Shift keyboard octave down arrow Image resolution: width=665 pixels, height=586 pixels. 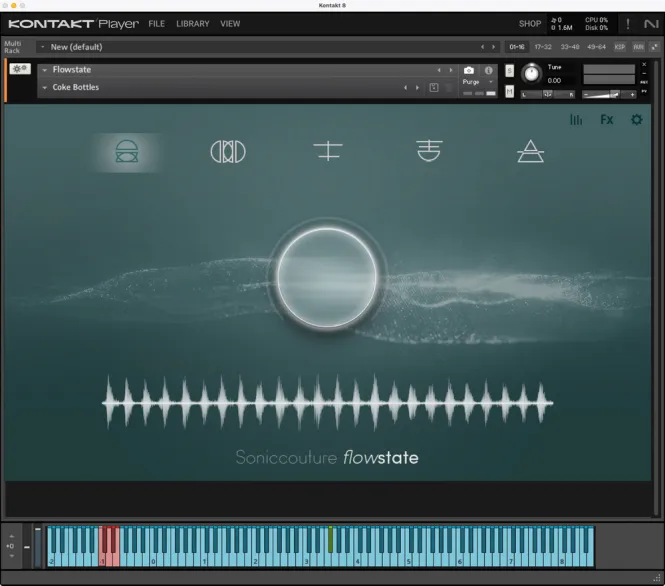coord(12,555)
